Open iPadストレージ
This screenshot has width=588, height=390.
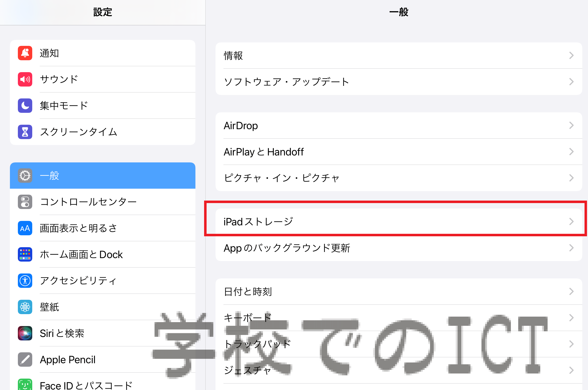coord(399,222)
